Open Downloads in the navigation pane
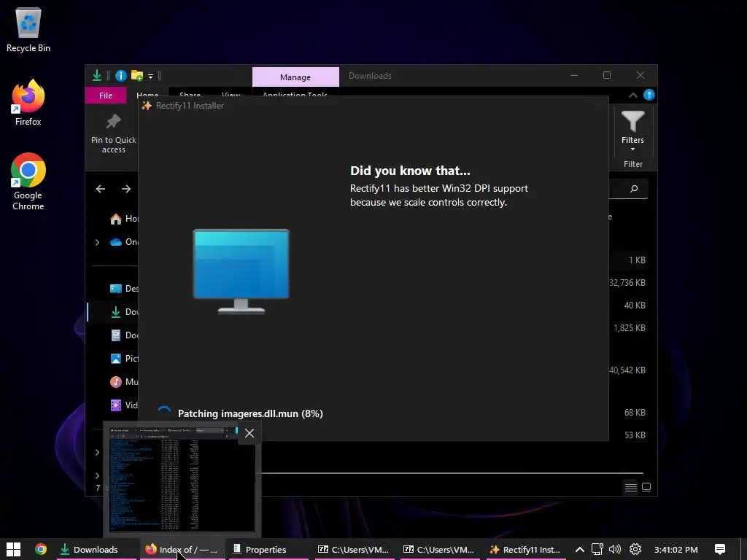The width and height of the screenshot is (747, 560). (x=124, y=312)
